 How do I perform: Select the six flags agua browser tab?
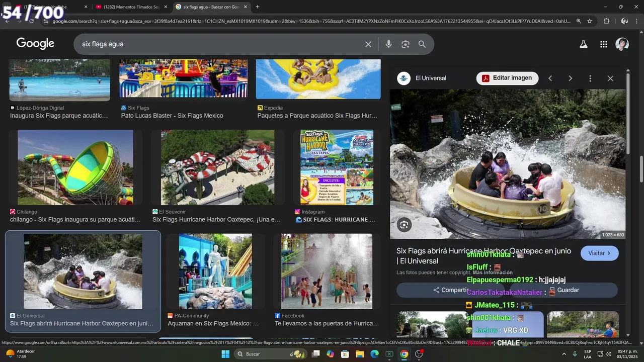pos(211,7)
